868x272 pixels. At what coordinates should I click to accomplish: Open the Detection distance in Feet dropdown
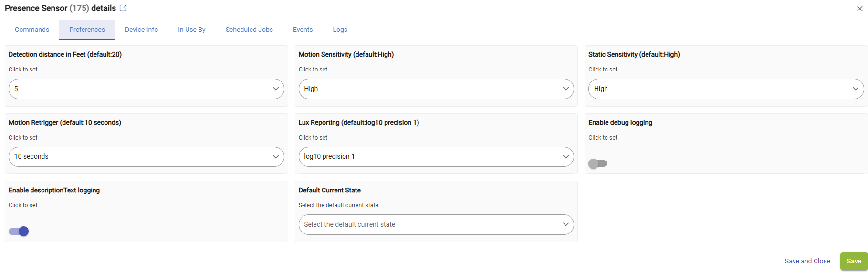[146, 89]
